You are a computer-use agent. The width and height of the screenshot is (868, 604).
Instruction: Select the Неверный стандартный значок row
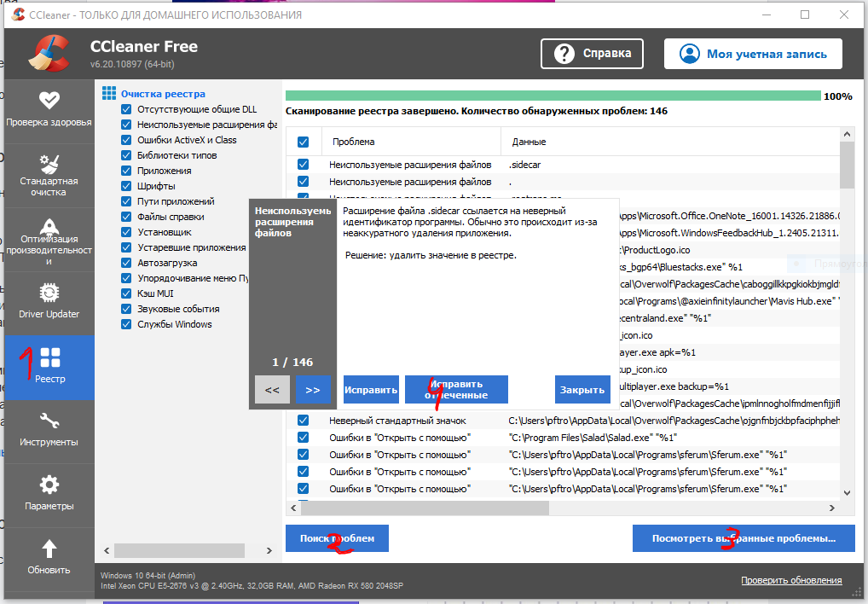(563, 421)
